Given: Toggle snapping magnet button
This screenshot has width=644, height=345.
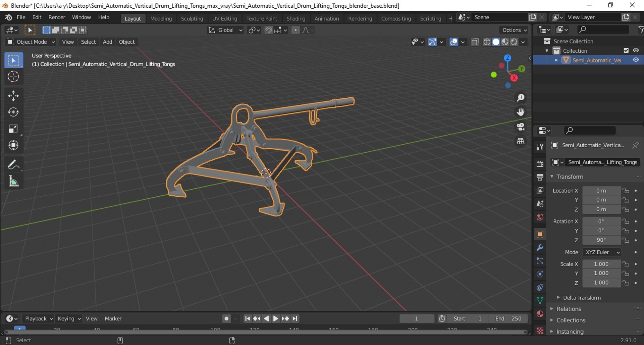Looking at the screenshot, I should tap(268, 30).
